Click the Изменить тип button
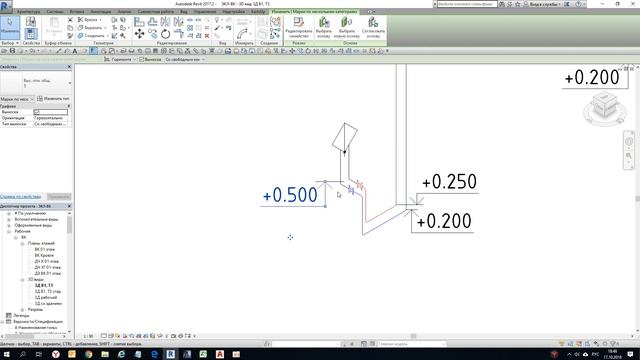The height and width of the screenshot is (360, 640). 53,99
